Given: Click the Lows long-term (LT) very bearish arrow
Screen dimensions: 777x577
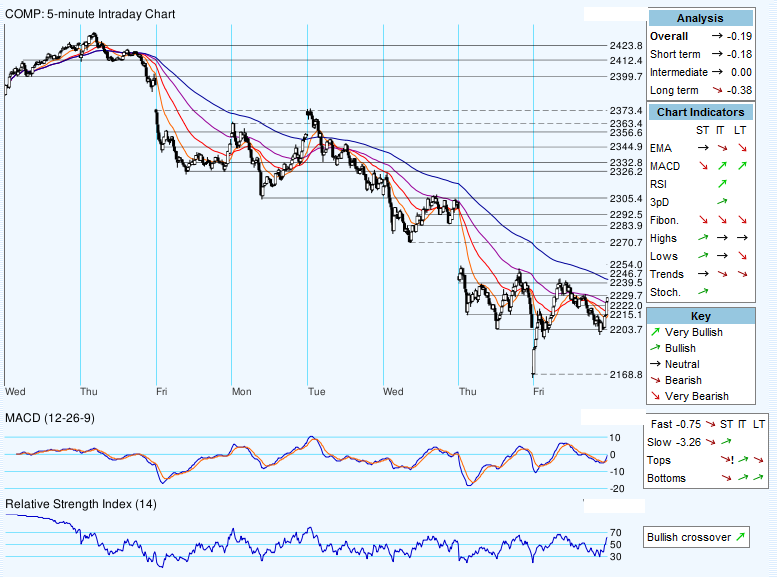Looking at the screenshot, I should [x=742, y=256].
